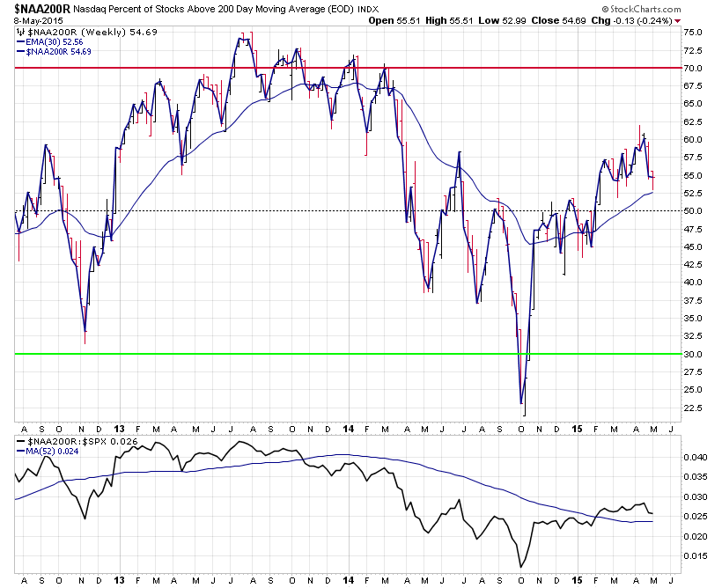Click the blue $NAA200R 54.69 legend entry
The height and width of the screenshot is (588, 722).
click(54, 52)
